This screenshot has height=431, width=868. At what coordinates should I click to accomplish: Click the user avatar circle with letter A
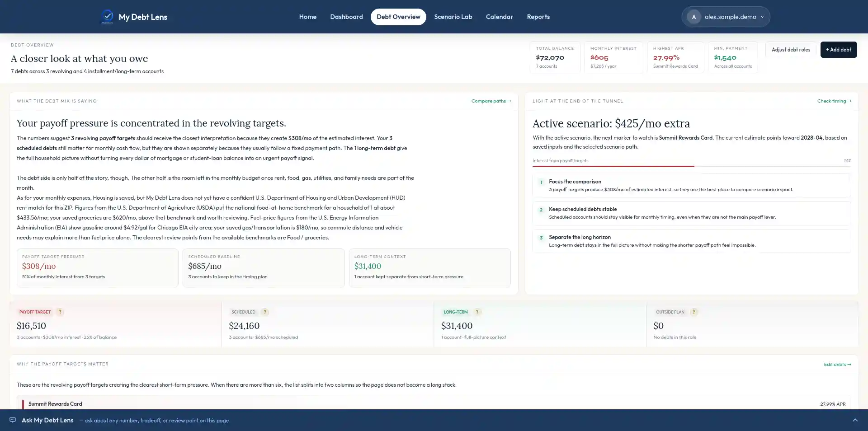click(693, 17)
